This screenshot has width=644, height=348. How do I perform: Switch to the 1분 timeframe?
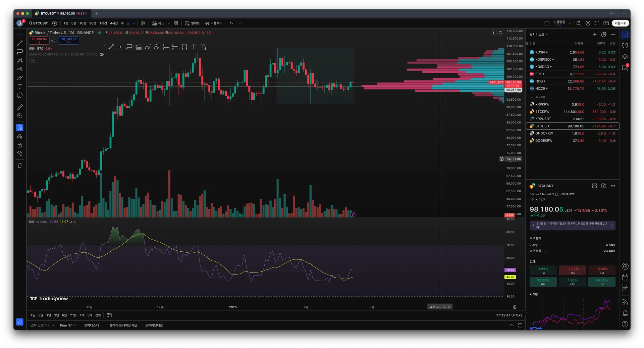pos(66,23)
